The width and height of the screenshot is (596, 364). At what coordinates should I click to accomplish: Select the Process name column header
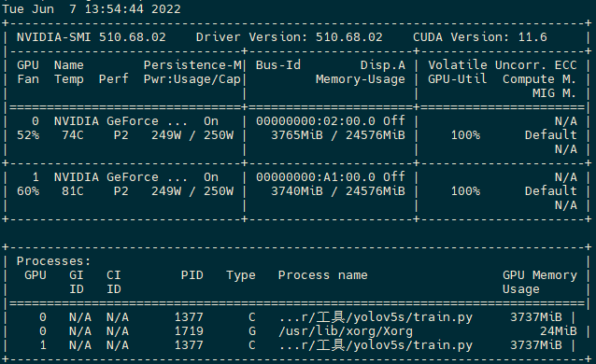pyautogui.click(x=322, y=275)
